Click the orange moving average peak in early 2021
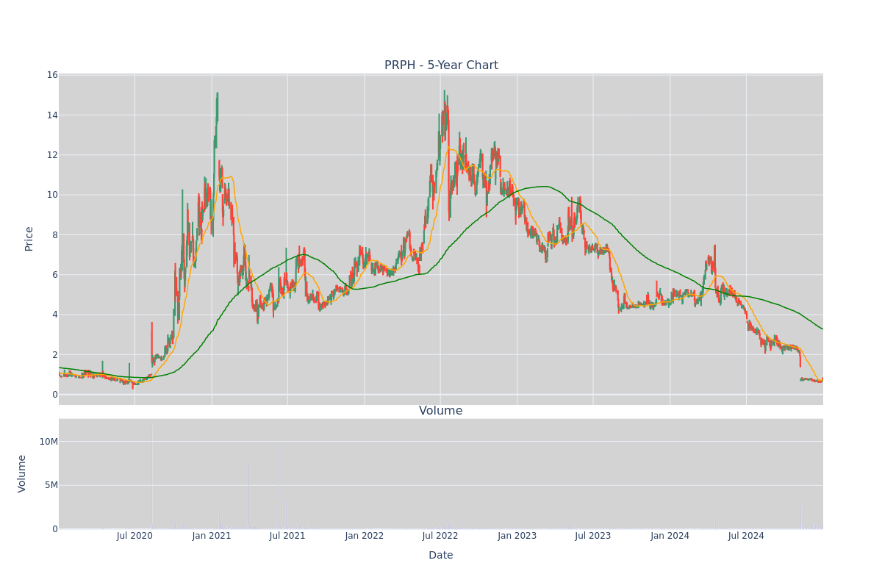882x588 pixels. pos(231,176)
